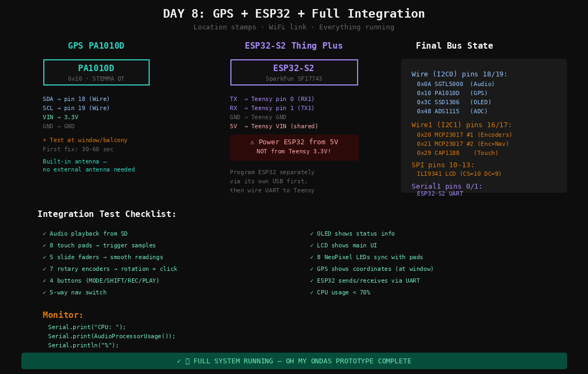Screen dimensions: 588x374
Task: Click the '0x10 PA1010D (GPS)' entry
Action: 452,93
